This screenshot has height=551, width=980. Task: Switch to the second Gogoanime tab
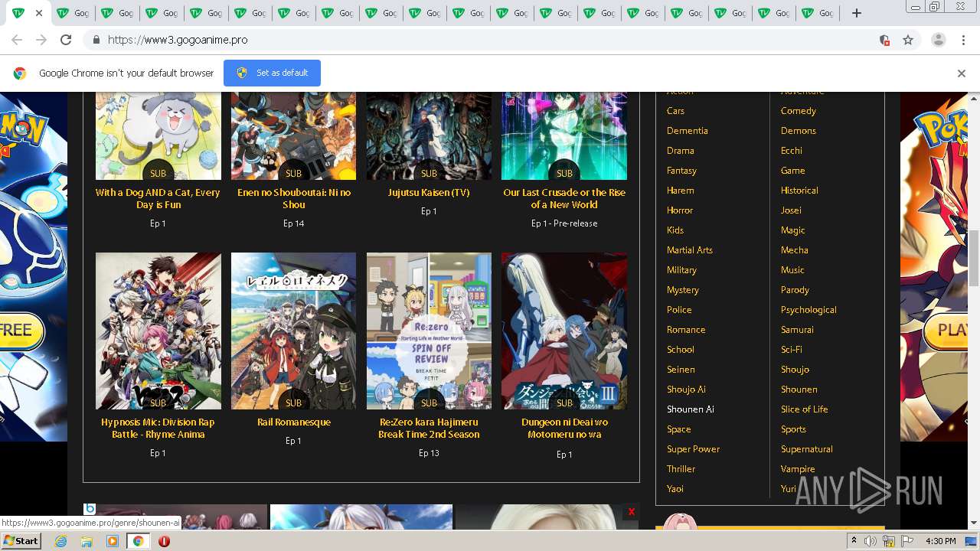73,13
